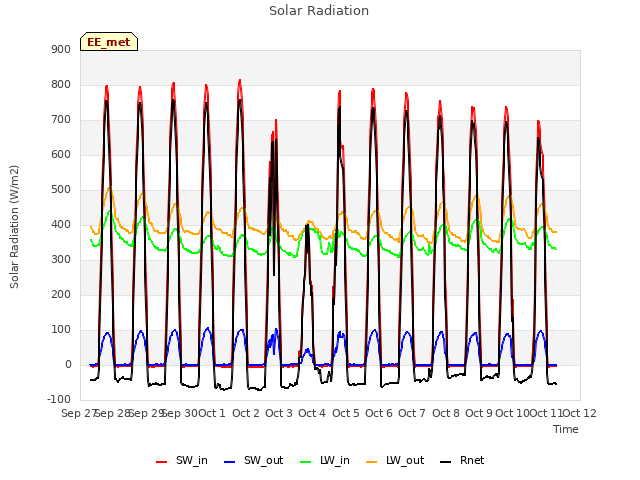Click the 500 y-axis tick label
640x480 pixels.
tap(61, 190)
